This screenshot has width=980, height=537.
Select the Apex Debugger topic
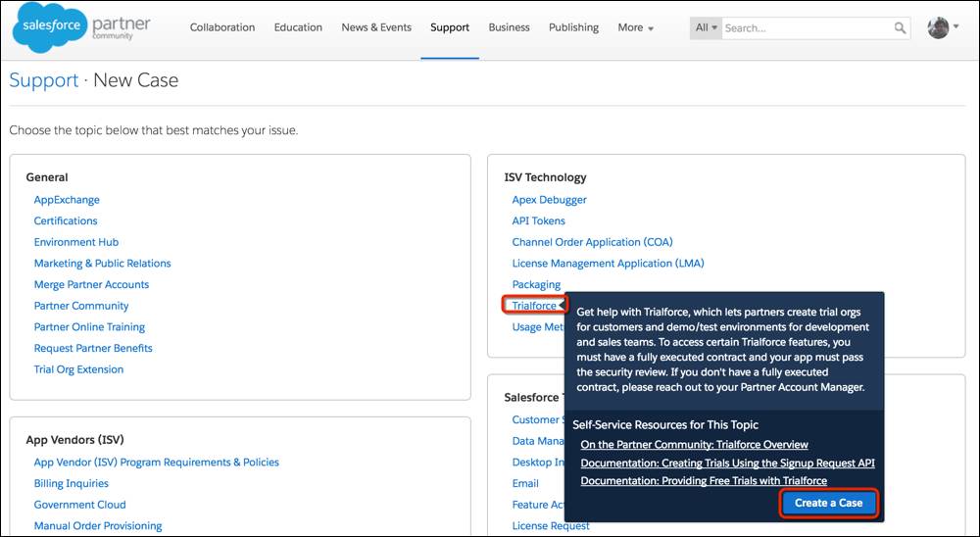[550, 200]
